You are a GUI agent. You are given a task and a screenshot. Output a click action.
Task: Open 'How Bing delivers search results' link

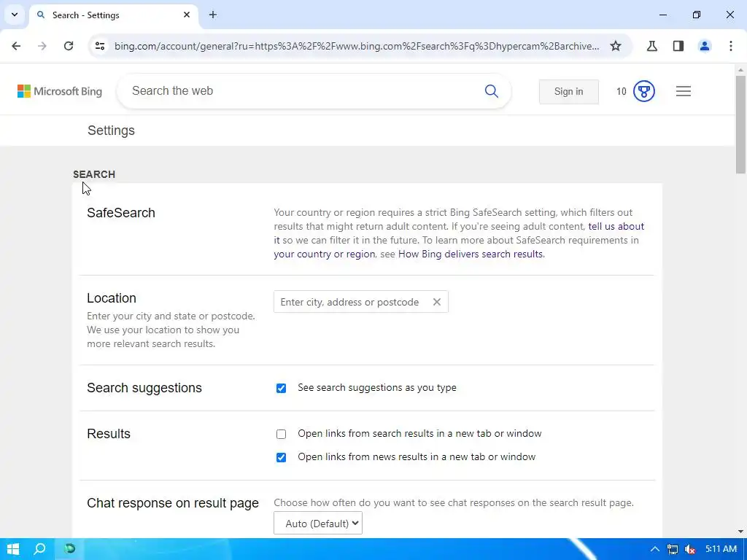(x=471, y=254)
